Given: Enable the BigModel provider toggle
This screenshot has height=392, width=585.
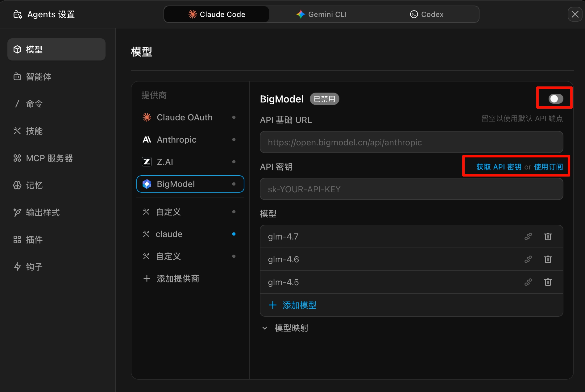Looking at the screenshot, I should (x=555, y=99).
